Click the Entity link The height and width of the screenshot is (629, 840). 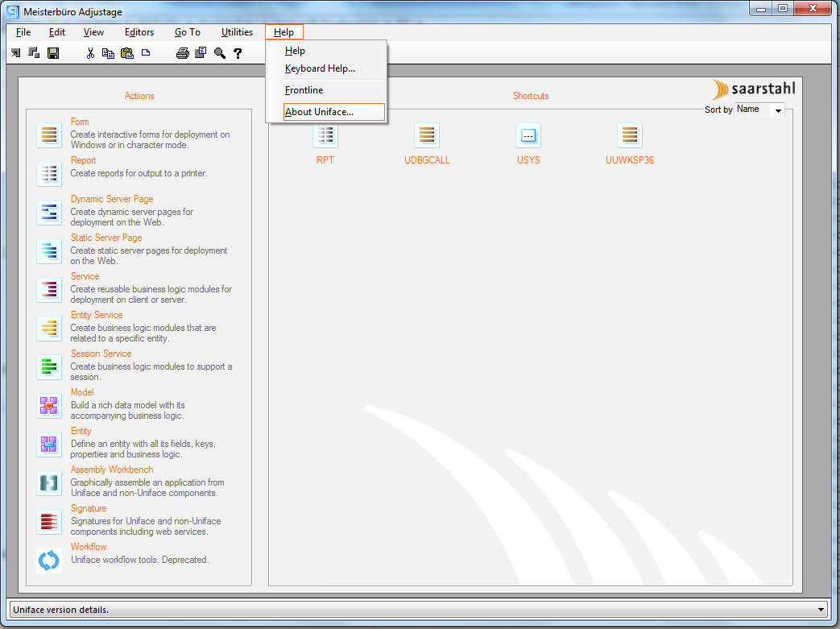pos(81,431)
